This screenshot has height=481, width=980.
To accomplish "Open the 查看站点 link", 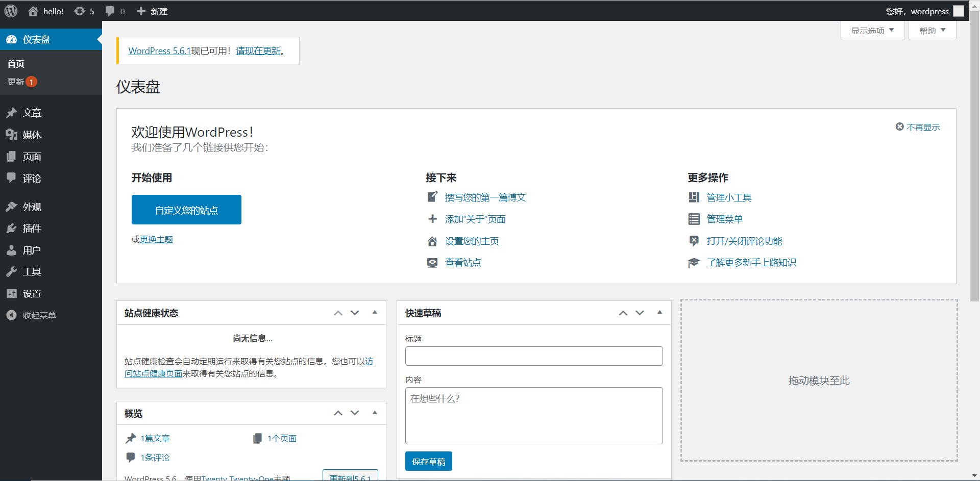I will click(463, 263).
